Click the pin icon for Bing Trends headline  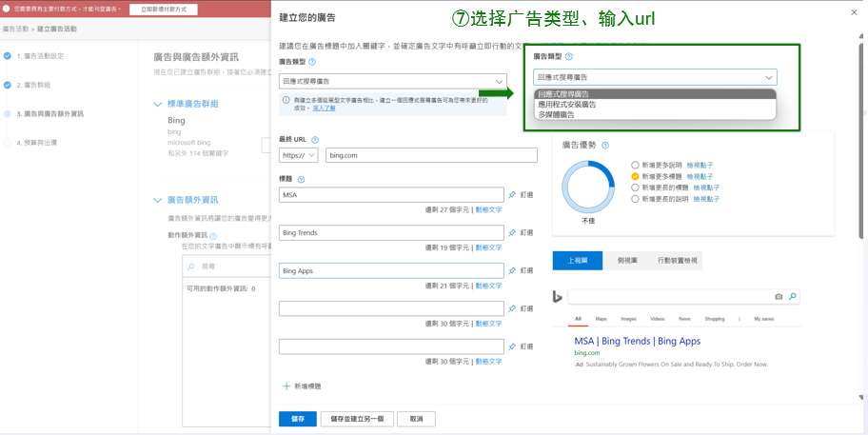(x=512, y=232)
